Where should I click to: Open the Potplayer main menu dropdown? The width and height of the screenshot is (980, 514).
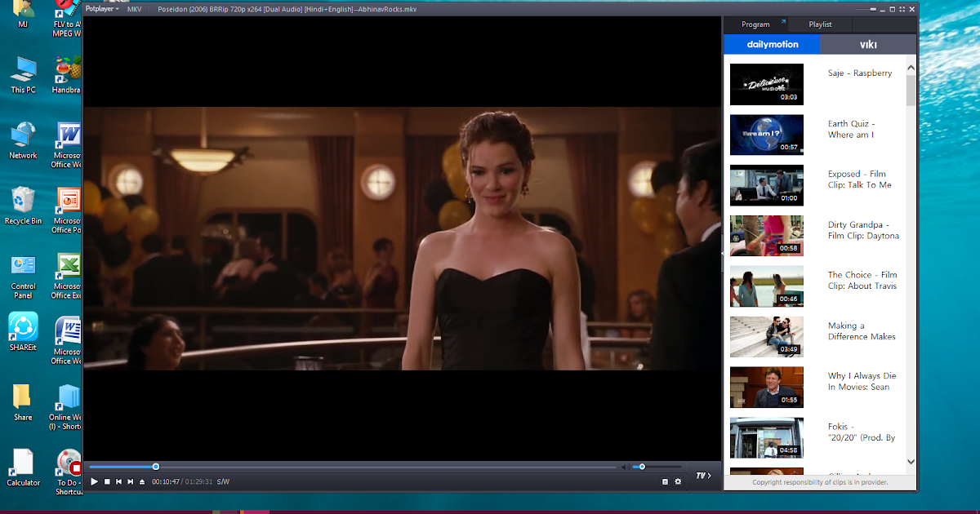click(101, 9)
